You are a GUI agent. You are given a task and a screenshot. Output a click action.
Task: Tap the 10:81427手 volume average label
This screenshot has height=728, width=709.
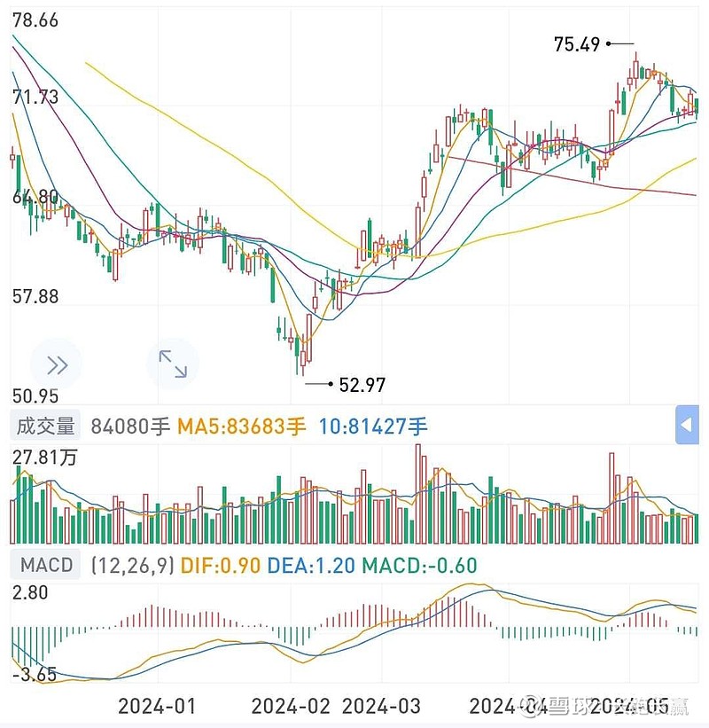coord(373,427)
